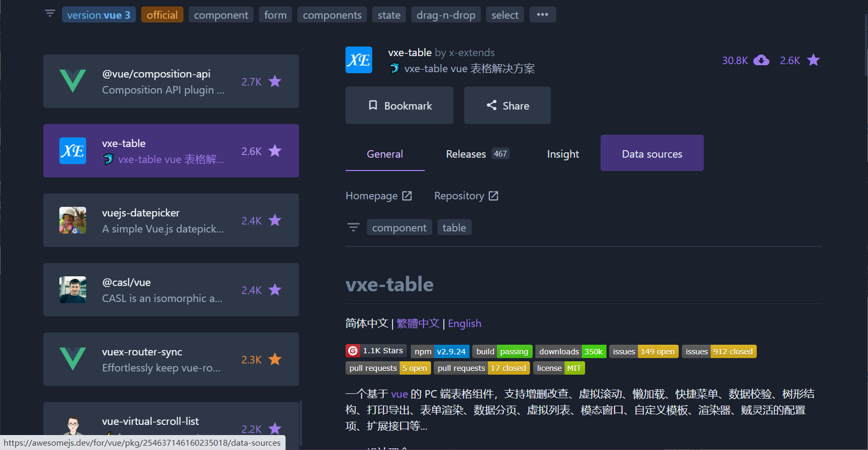Screen dimensions: 868x450
Task: Select the vxe-table card in the list
Action: (x=171, y=151)
